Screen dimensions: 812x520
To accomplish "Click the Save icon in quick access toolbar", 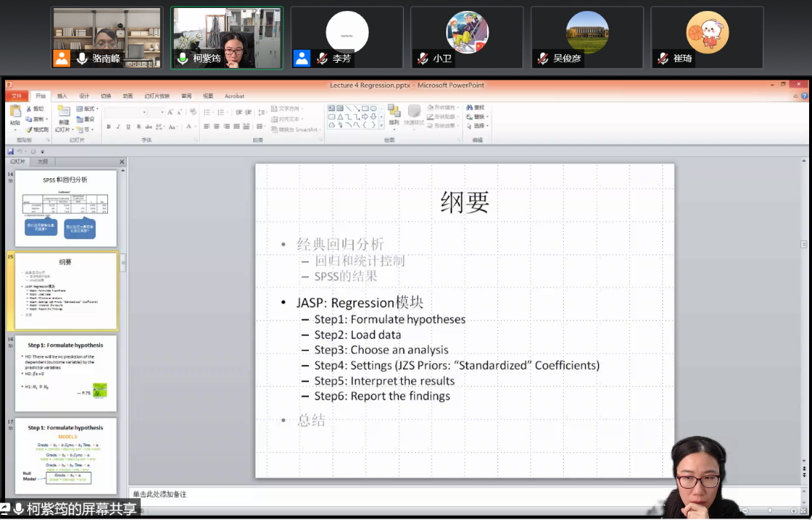I will point(11,151).
